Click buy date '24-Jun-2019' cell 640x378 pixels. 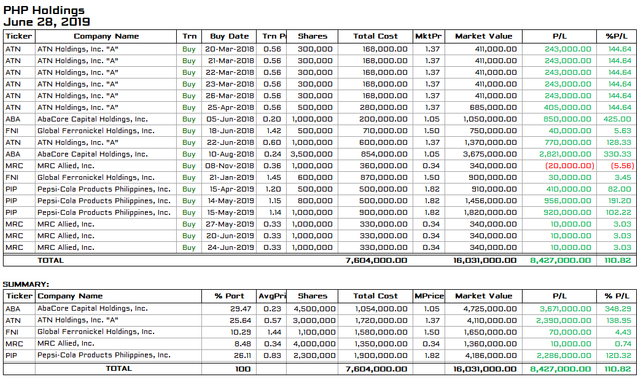(229, 248)
